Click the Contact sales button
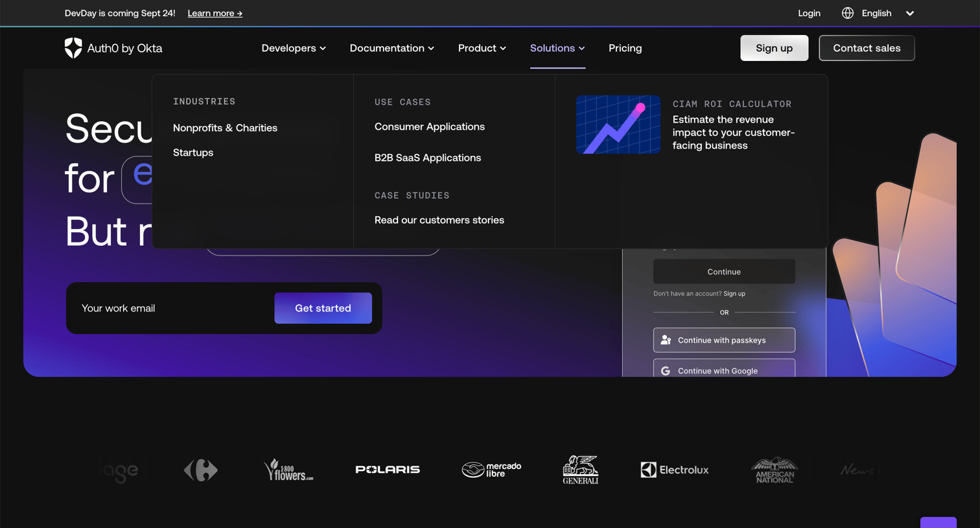Viewport: 980px width, 528px height. click(x=867, y=48)
